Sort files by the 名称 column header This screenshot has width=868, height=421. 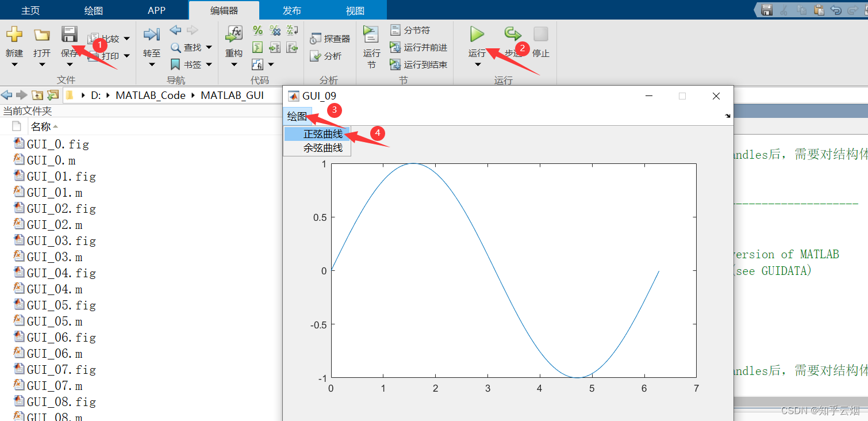tap(41, 127)
